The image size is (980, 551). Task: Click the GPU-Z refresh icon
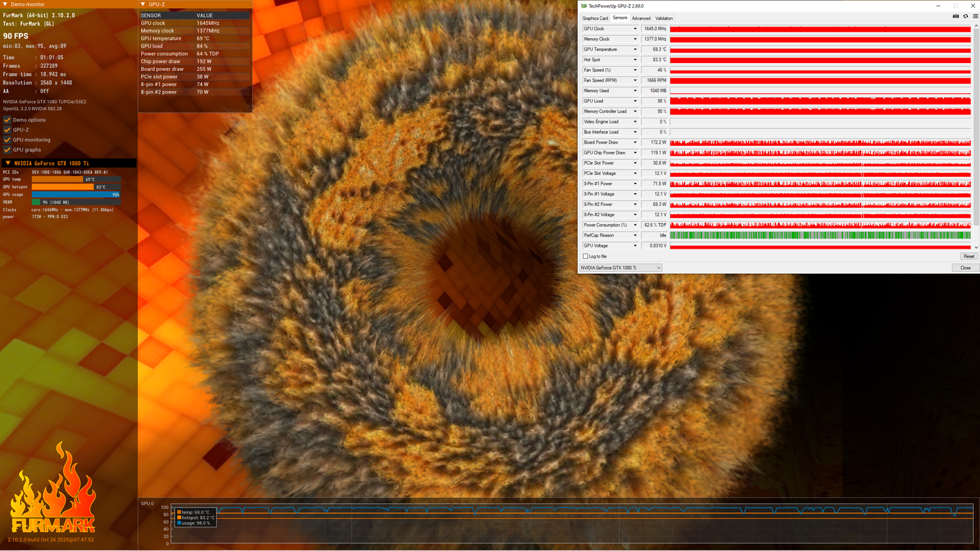click(966, 16)
